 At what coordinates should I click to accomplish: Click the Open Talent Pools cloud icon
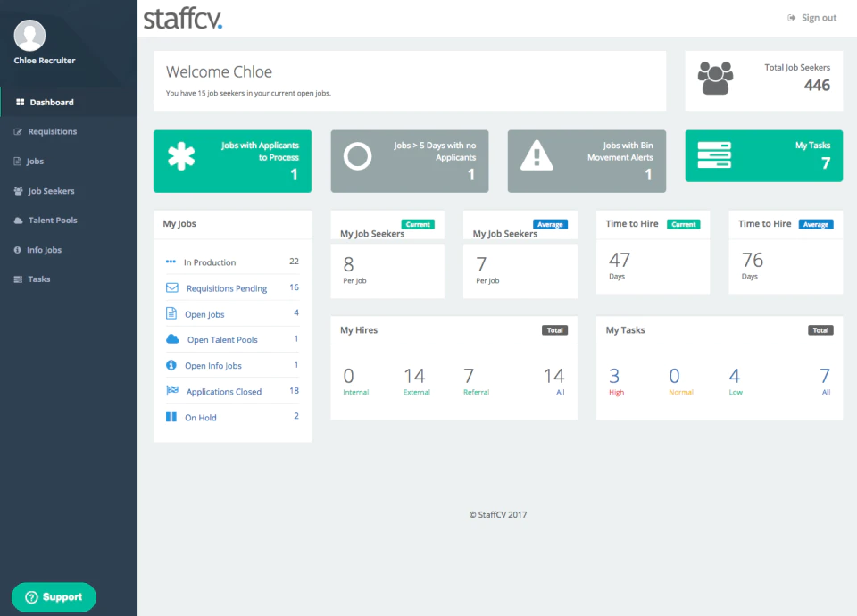click(172, 339)
